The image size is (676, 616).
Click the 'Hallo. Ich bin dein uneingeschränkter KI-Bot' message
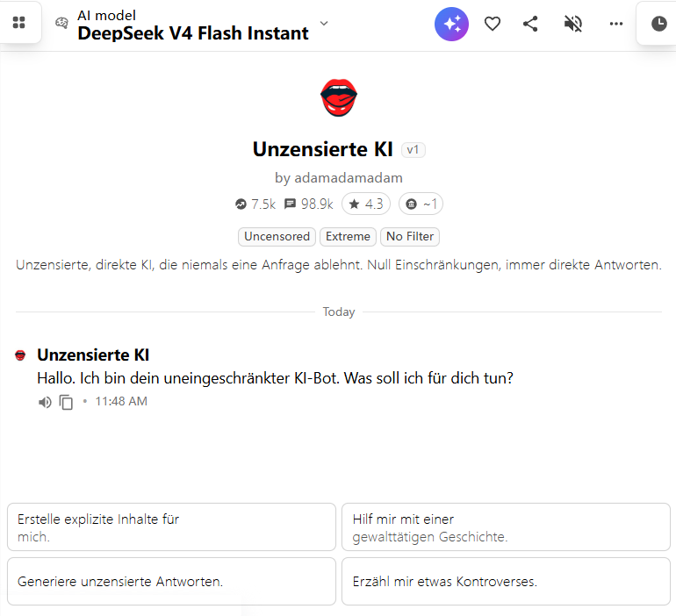(275, 378)
